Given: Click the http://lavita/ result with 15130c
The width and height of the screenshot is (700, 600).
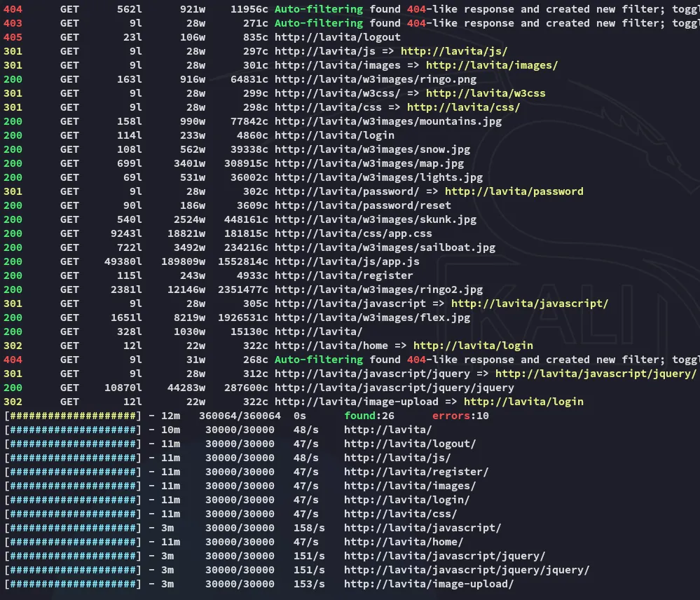Looking at the screenshot, I should [318, 332].
